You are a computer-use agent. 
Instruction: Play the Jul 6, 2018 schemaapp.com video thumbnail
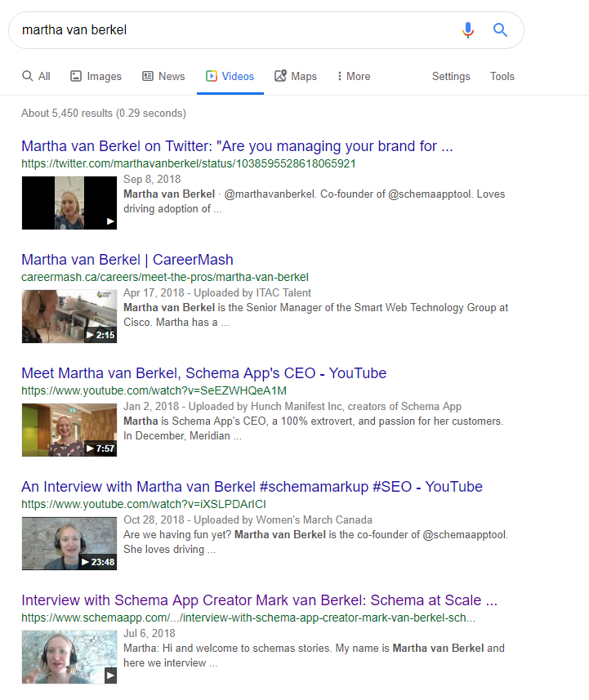(x=69, y=657)
